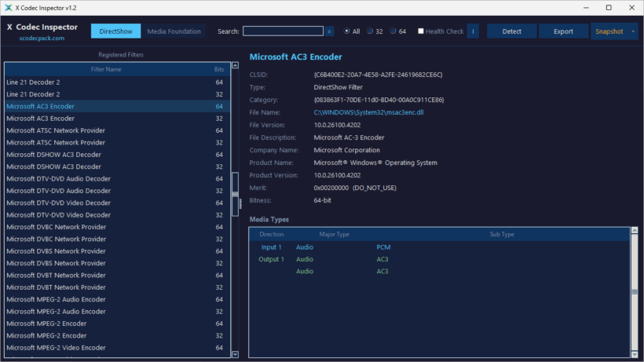Screen dimensions: 644x362
Task: Media Types scroll up arrow
Action: [635, 230]
